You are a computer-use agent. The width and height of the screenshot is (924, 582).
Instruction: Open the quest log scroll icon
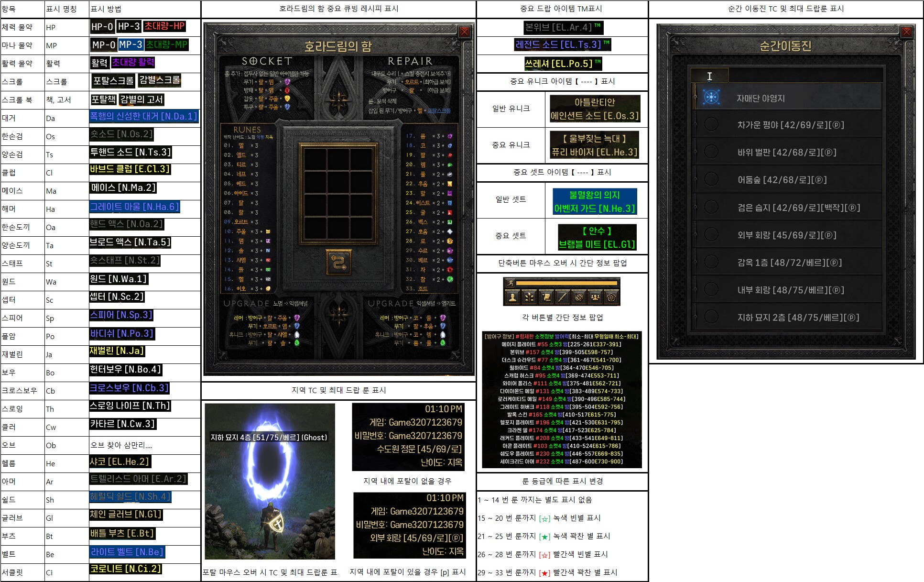(546, 297)
